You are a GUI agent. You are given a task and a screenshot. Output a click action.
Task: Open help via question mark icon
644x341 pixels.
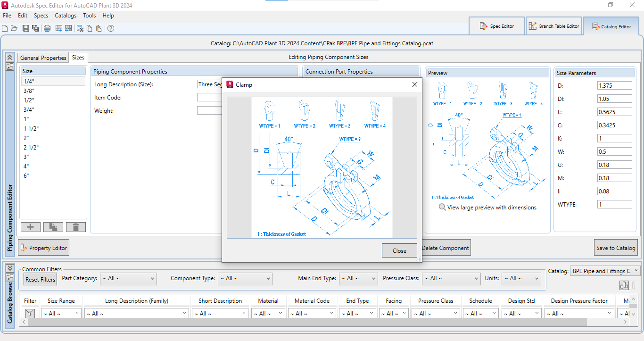[111, 28]
